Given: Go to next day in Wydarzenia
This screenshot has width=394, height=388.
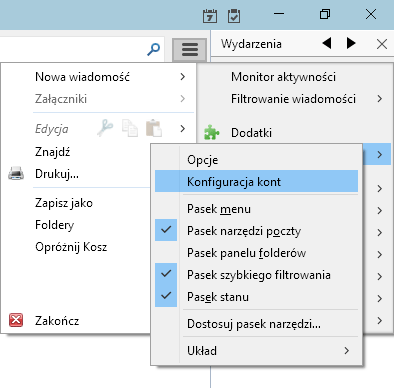Looking at the screenshot, I should (x=351, y=43).
